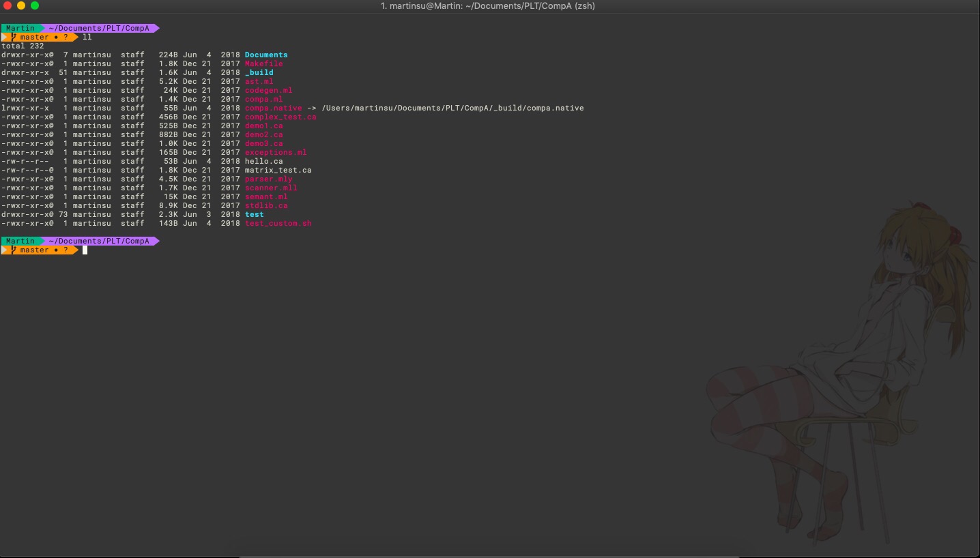
Task: Click the red close window button
Action: [x=8, y=5]
